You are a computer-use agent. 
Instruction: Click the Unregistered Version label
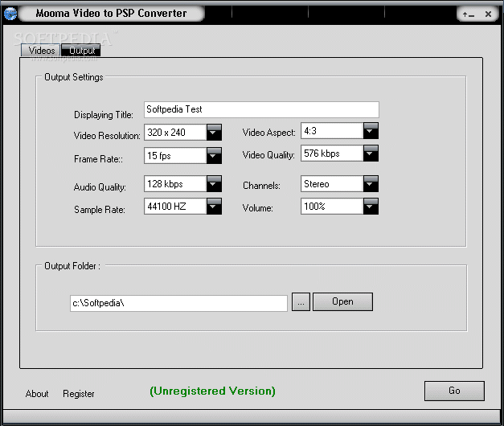[212, 391]
